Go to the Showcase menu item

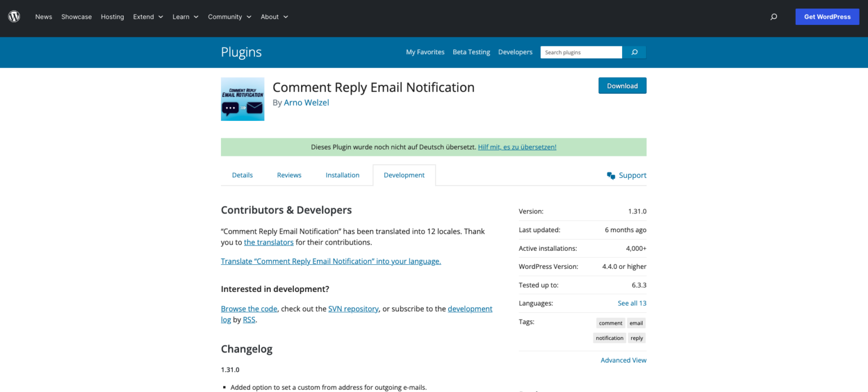pyautogui.click(x=76, y=16)
